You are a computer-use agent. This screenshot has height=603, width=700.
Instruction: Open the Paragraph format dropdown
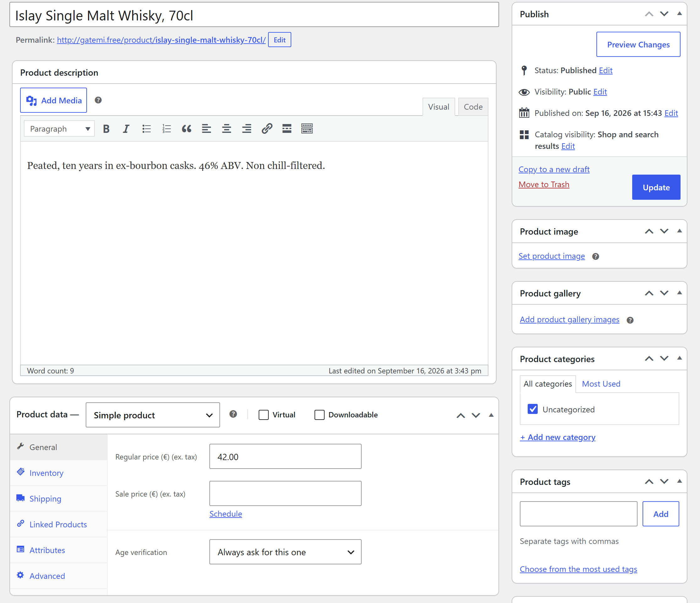pos(59,129)
